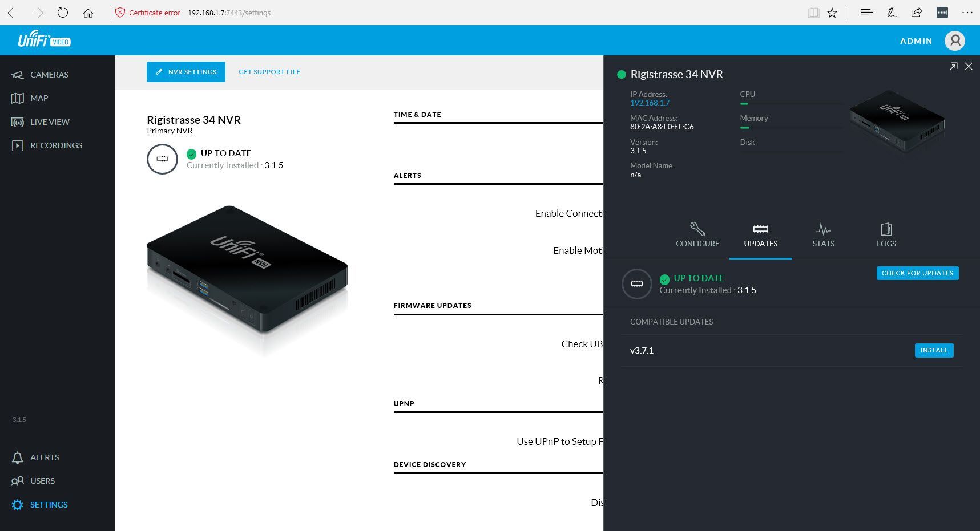
Task: Click the firmware chip icon on settings page
Action: point(162,159)
